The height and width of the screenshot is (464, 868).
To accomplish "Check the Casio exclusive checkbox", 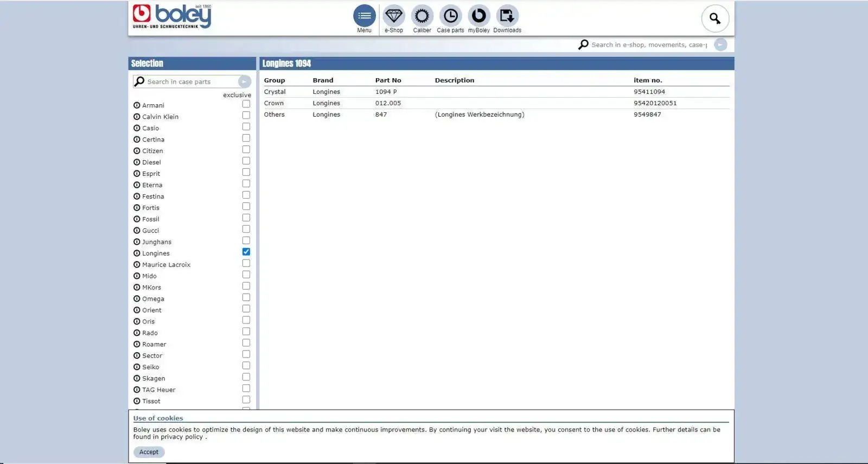I will pos(246,126).
